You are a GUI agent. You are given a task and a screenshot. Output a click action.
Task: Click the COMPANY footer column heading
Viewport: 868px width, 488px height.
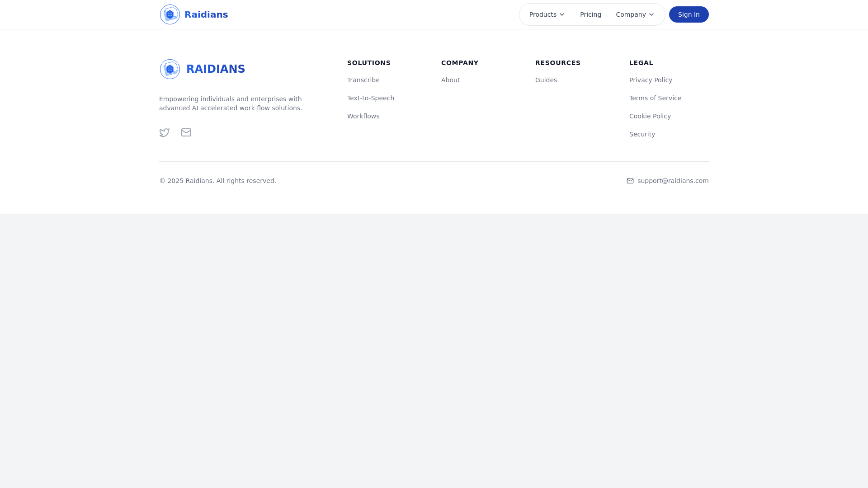click(x=460, y=63)
